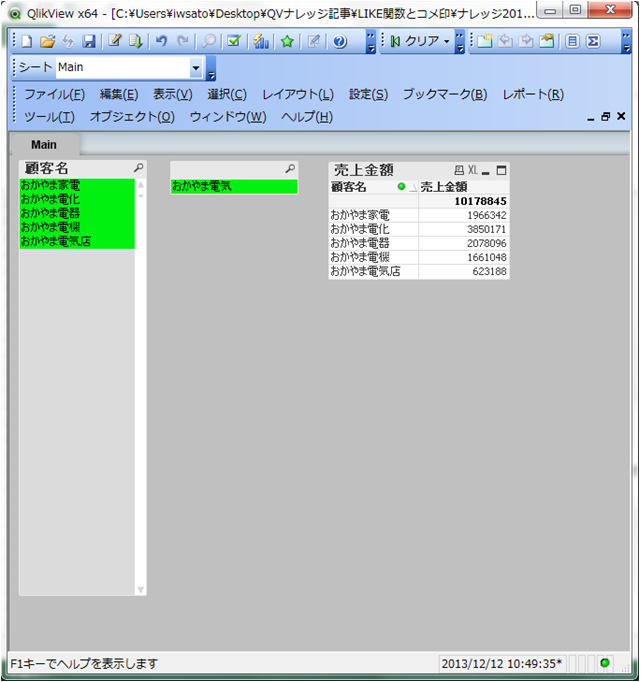
Task: Select おかやま家電 in the list box
Action: point(77,186)
